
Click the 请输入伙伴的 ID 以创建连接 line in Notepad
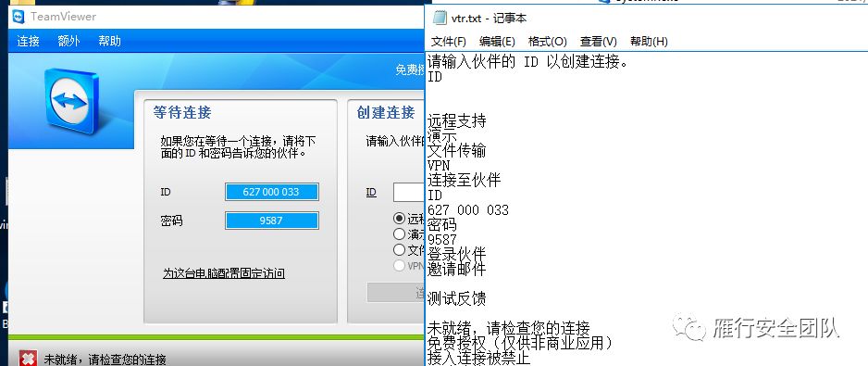click(x=528, y=61)
